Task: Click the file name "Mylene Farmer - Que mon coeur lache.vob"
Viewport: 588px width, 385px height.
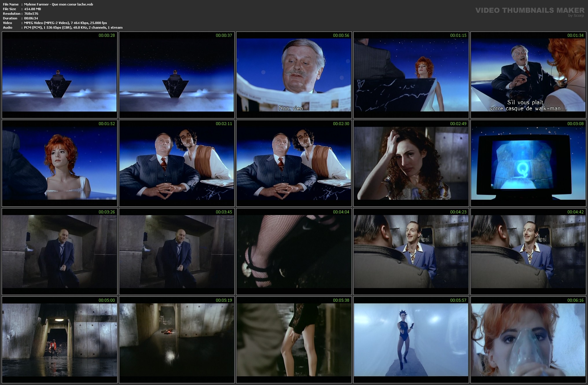Action: (59, 4)
